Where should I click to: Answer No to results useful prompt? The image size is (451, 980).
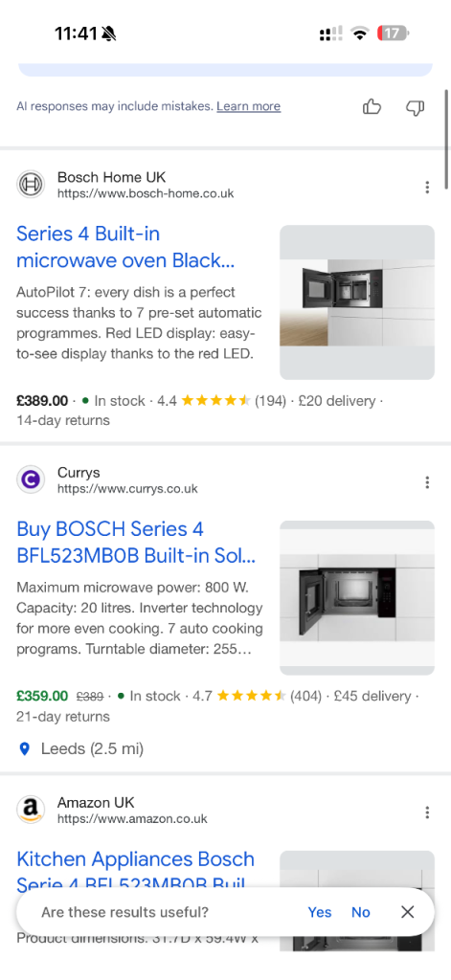(x=360, y=912)
